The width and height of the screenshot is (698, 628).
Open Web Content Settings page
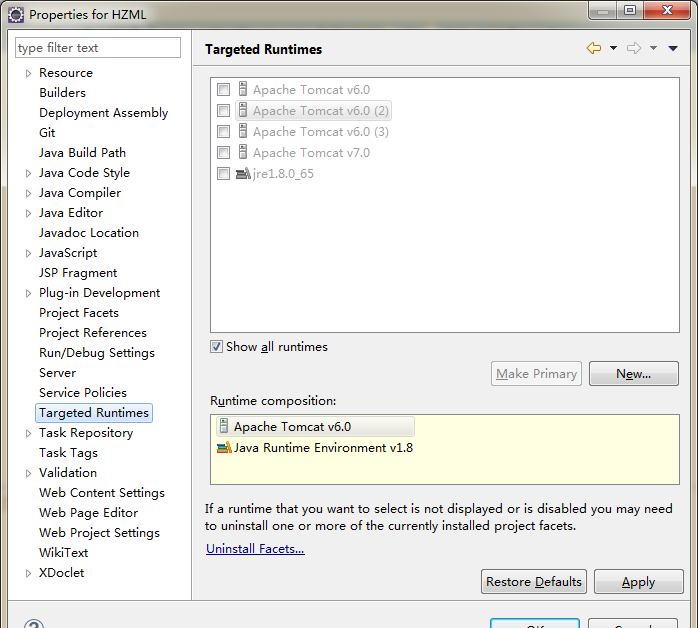(102, 493)
